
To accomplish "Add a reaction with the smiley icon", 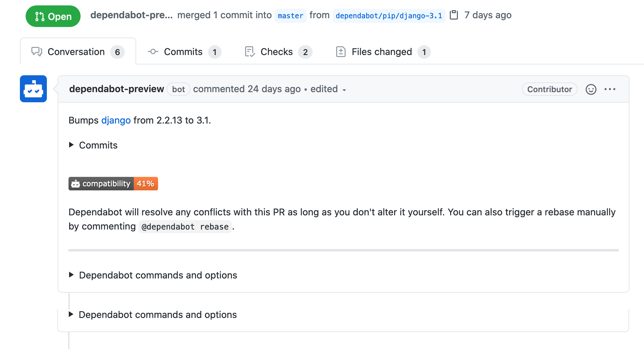I will tap(591, 89).
